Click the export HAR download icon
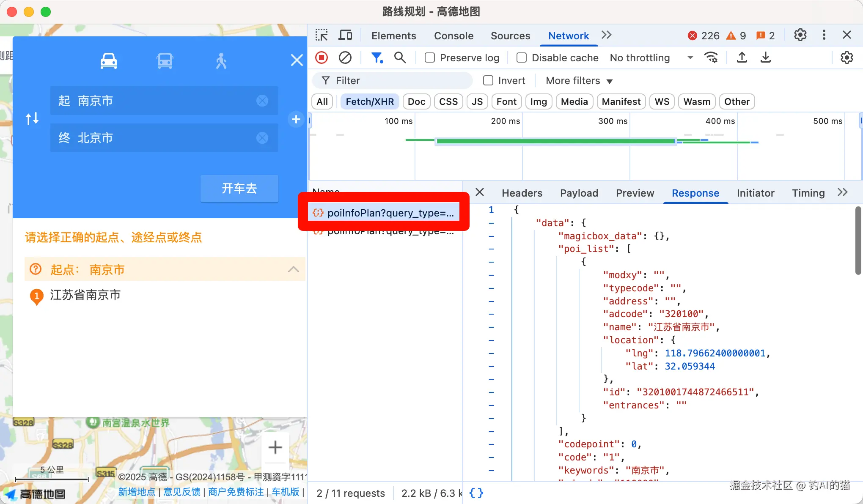This screenshot has width=863, height=504. pyautogui.click(x=766, y=58)
